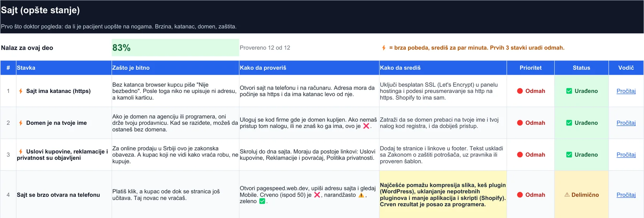The image size is (644, 218).
Task: Select the 'Vodič' column header
Action: click(626, 68)
